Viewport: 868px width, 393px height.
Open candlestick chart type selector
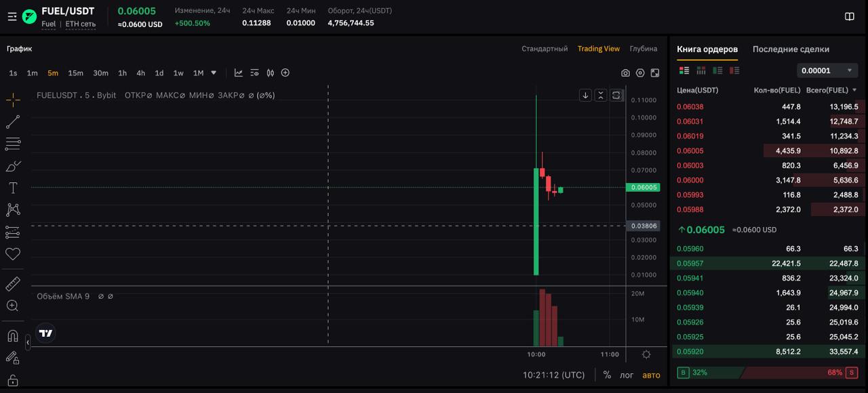(270, 73)
